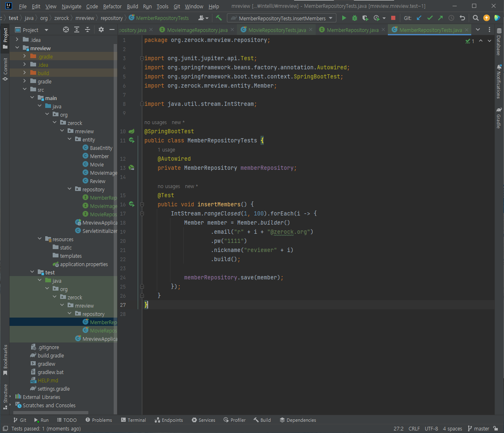Screen dimensions: 504x433
Task: Open the Database side panel
Action: click(x=499, y=42)
